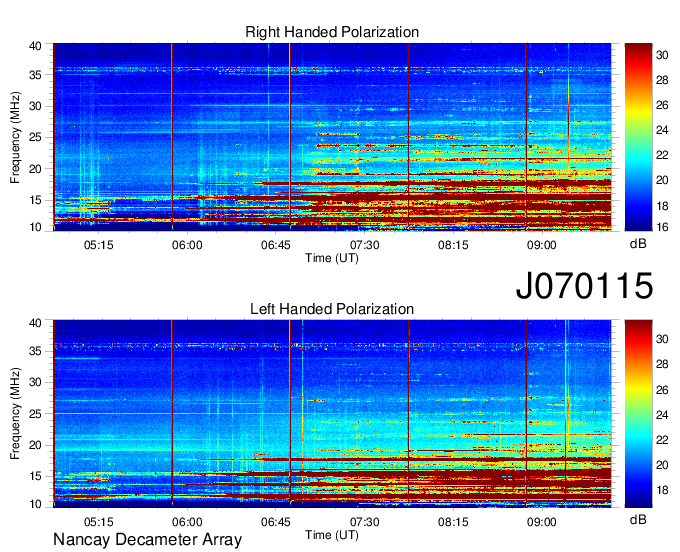
Task: Click the 15 MHz tick on the bottom plot
Action: point(35,476)
